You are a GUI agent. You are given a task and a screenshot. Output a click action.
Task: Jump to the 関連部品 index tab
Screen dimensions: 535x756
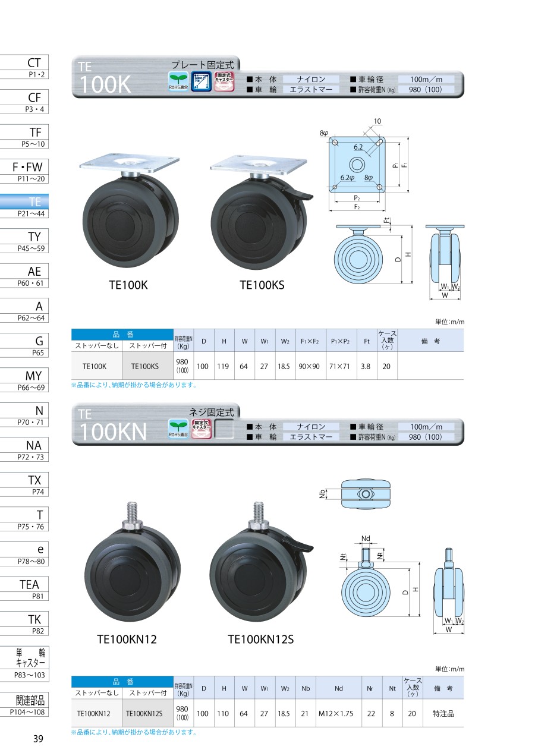[x=34, y=703]
